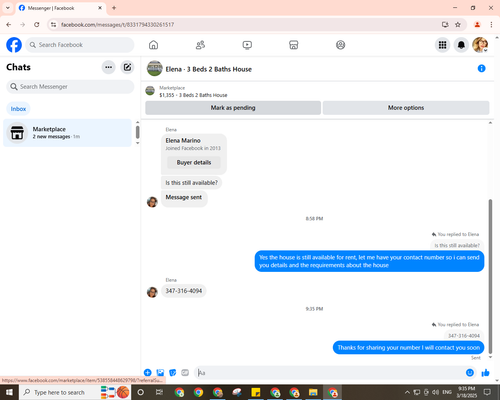The height and width of the screenshot is (400, 500).
Task: Attach a photo with the image icon
Action: [x=160, y=372]
